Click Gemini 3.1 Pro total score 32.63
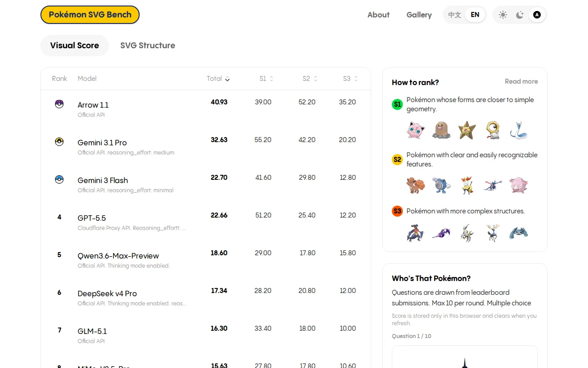588x368 pixels. click(219, 140)
